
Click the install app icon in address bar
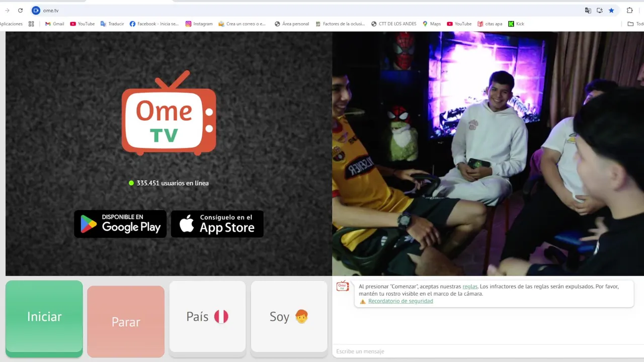[x=600, y=11]
